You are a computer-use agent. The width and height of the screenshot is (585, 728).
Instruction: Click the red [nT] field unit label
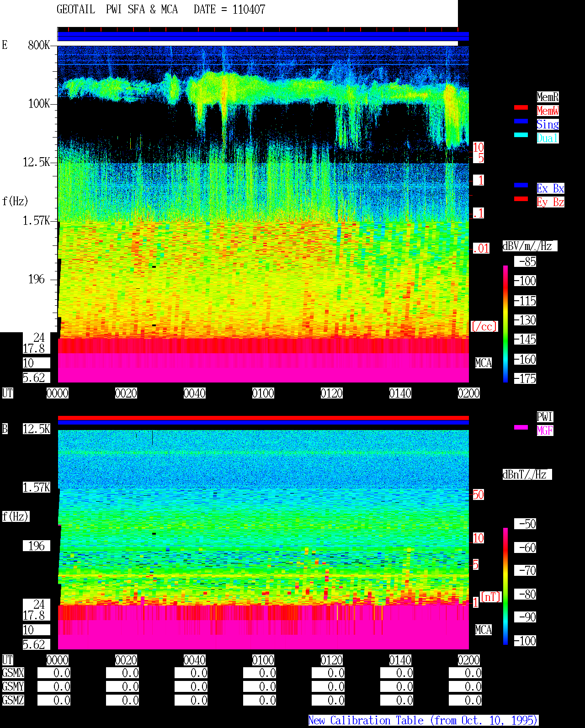point(491,597)
